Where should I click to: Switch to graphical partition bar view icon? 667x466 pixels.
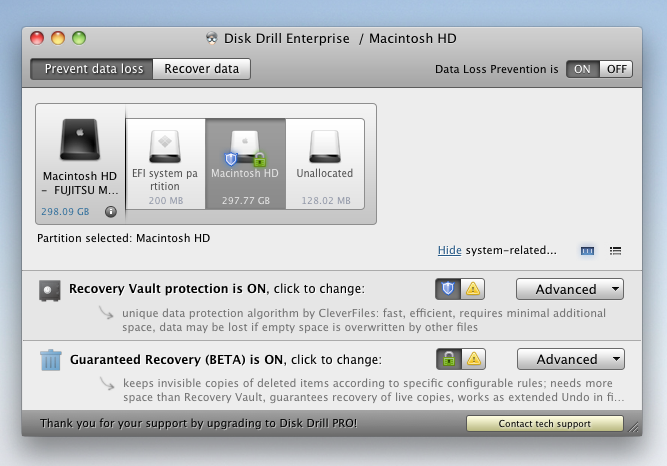click(x=587, y=251)
